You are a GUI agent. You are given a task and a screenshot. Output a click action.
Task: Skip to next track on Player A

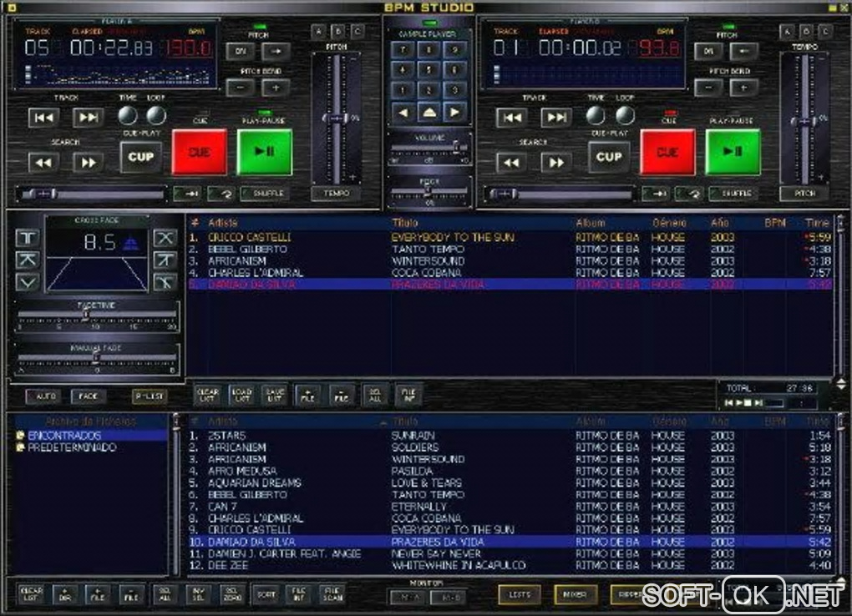pyautogui.click(x=89, y=118)
